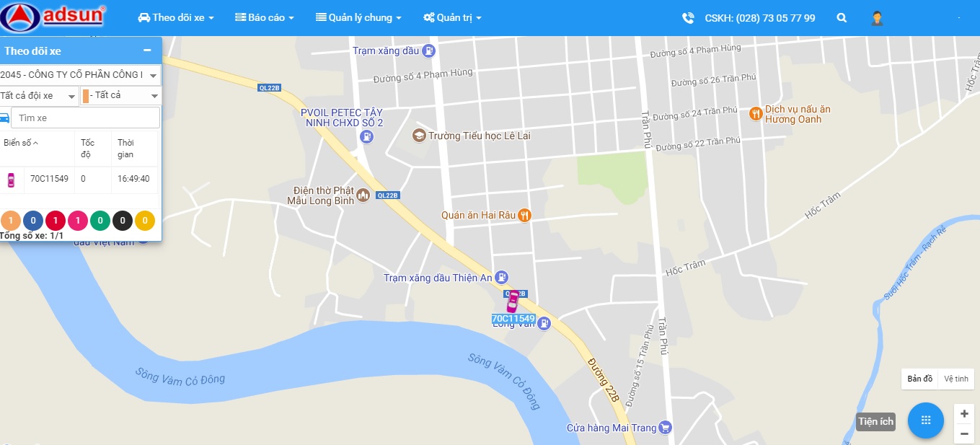Screen dimensions: 980x445
Task: Open the Quản lý chung menu
Action: (358, 17)
